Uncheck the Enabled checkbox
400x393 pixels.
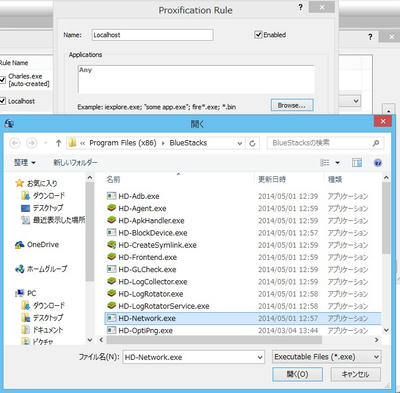point(258,35)
